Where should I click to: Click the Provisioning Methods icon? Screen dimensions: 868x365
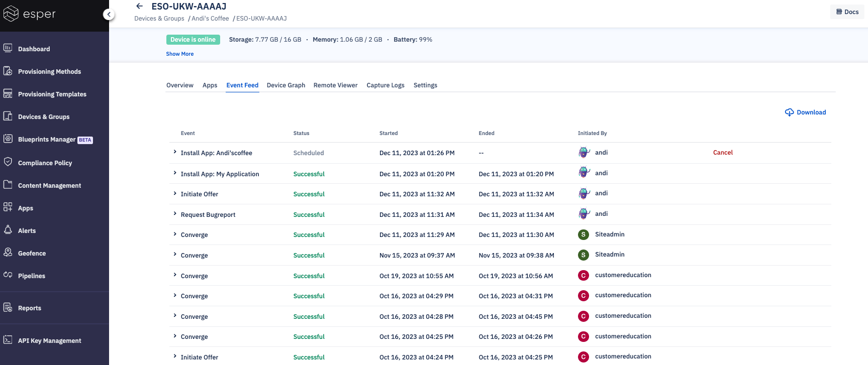pyautogui.click(x=8, y=71)
